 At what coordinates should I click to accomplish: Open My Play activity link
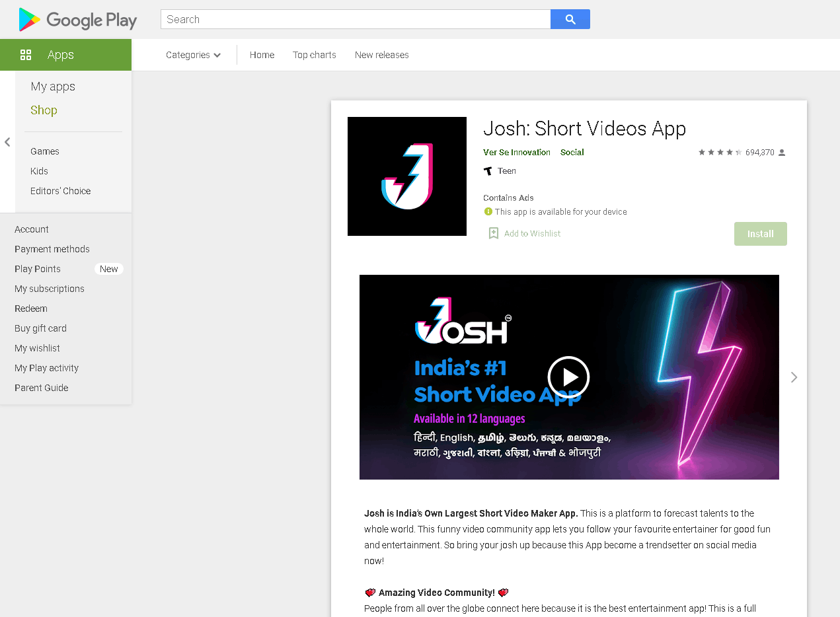[46, 368]
